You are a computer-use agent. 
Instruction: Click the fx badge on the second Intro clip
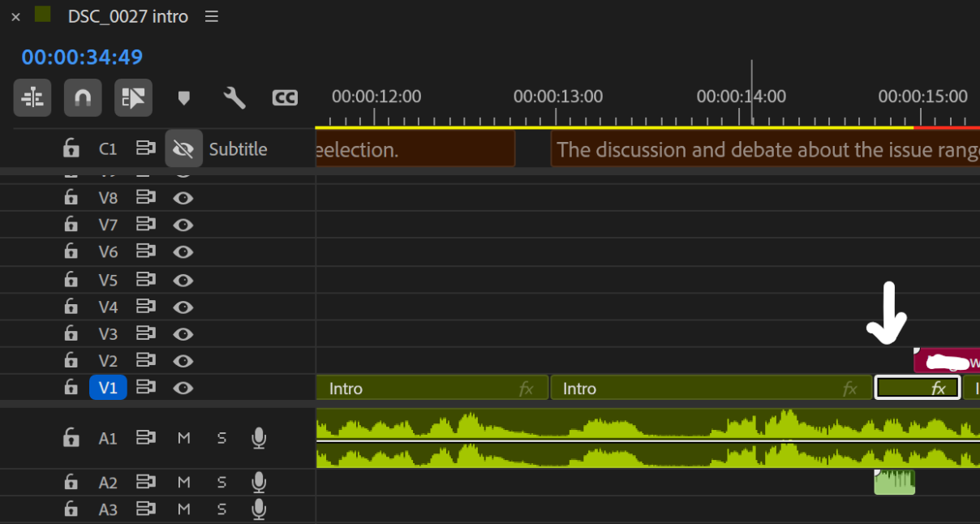click(x=850, y=388)
